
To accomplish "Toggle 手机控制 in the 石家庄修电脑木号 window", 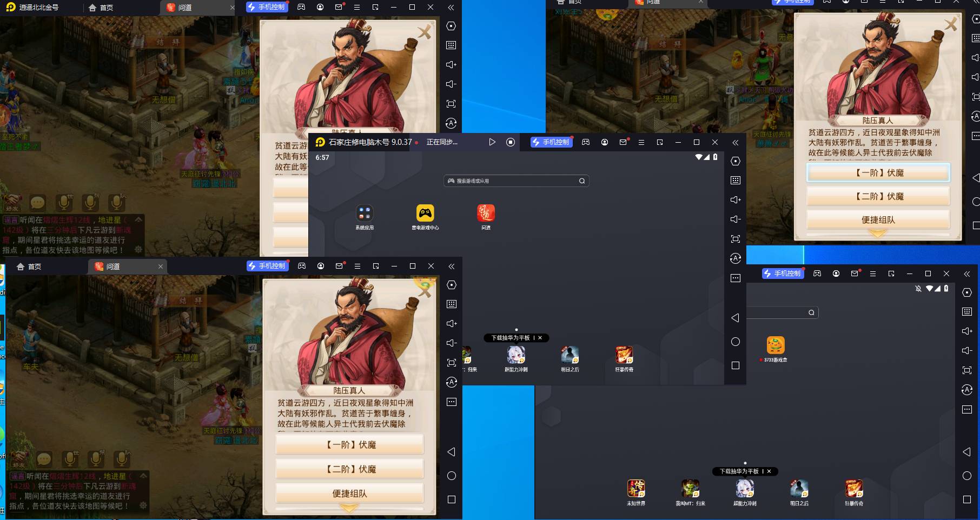I will (551, 142).
